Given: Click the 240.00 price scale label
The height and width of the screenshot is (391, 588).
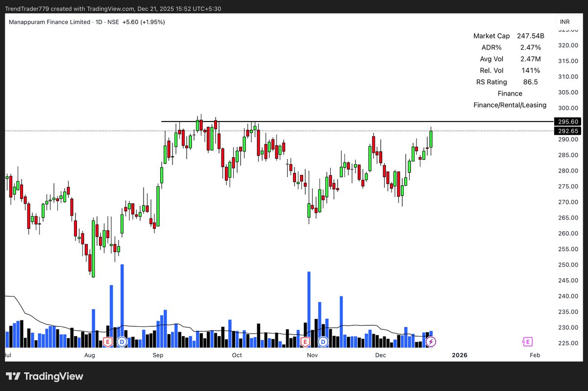Looking at the screenshot, I should (567, 296).
